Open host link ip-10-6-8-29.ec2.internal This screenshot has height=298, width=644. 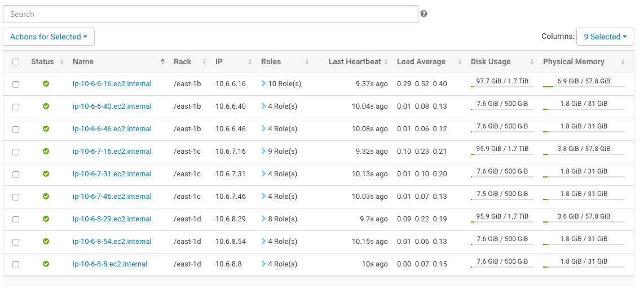pos(112,219)
